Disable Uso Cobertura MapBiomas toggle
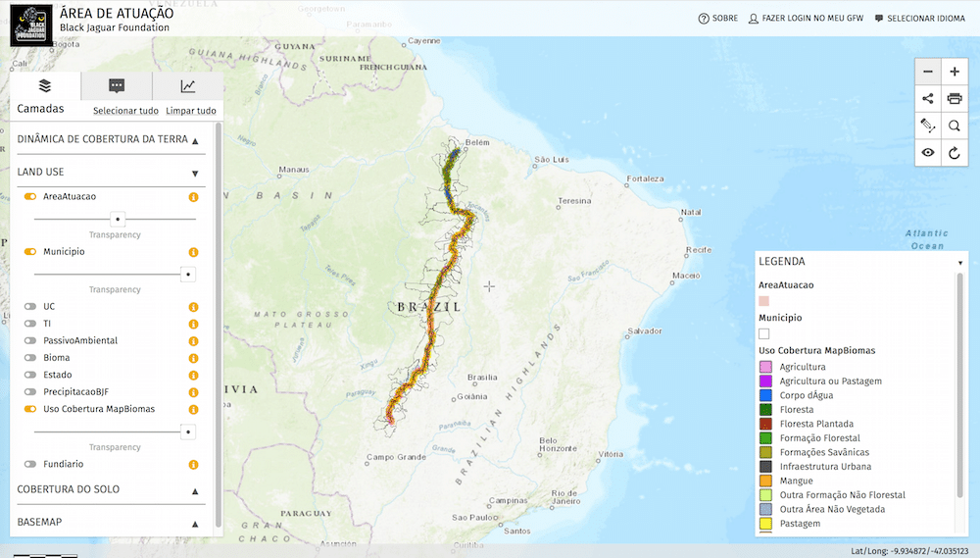 pyautogui.click(x=30, y=409)
